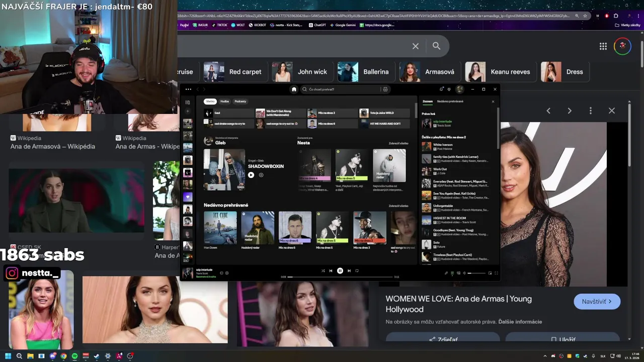Viewport: 644px width, 362px height.
Task: Click Navštíviť button in image preview
Action: coord(597,302)
